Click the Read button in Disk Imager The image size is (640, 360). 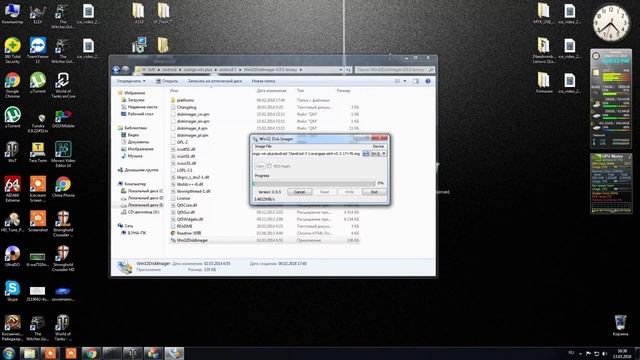click(324, 192)
